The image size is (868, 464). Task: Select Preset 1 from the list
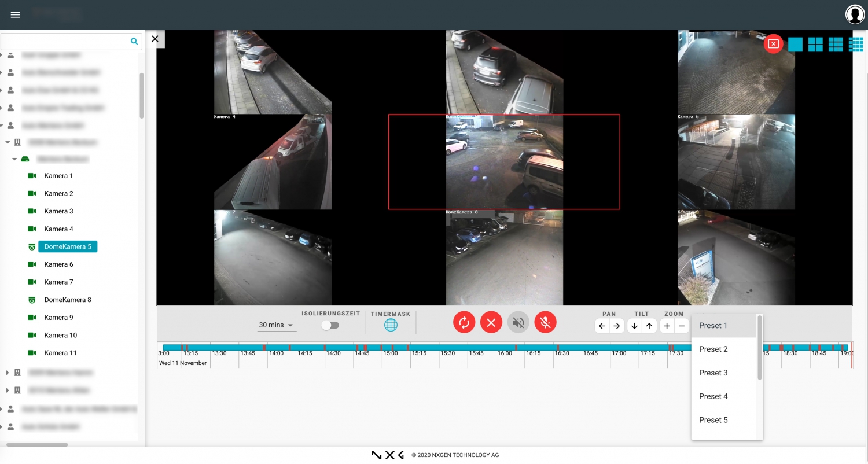point(724,326)
